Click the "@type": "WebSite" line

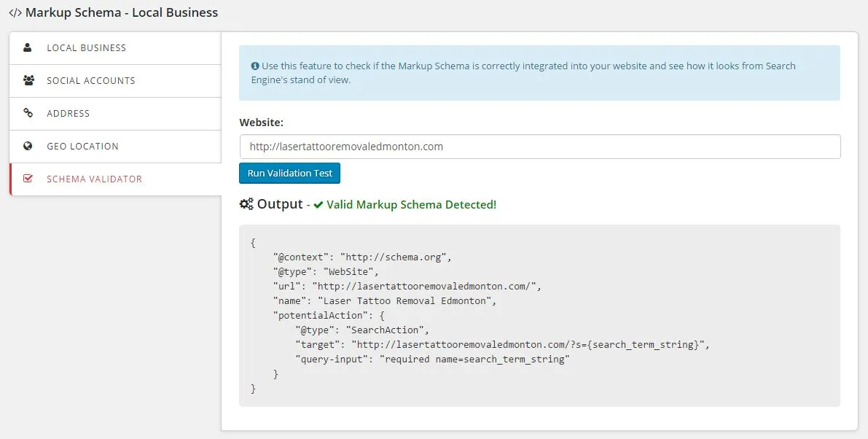pos(326,271)
